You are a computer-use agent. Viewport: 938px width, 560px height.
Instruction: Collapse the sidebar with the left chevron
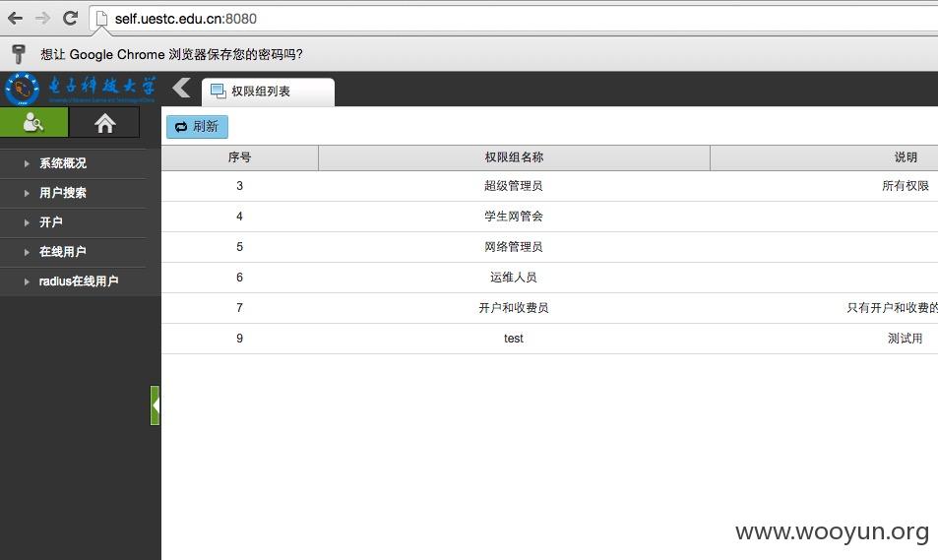181,88
